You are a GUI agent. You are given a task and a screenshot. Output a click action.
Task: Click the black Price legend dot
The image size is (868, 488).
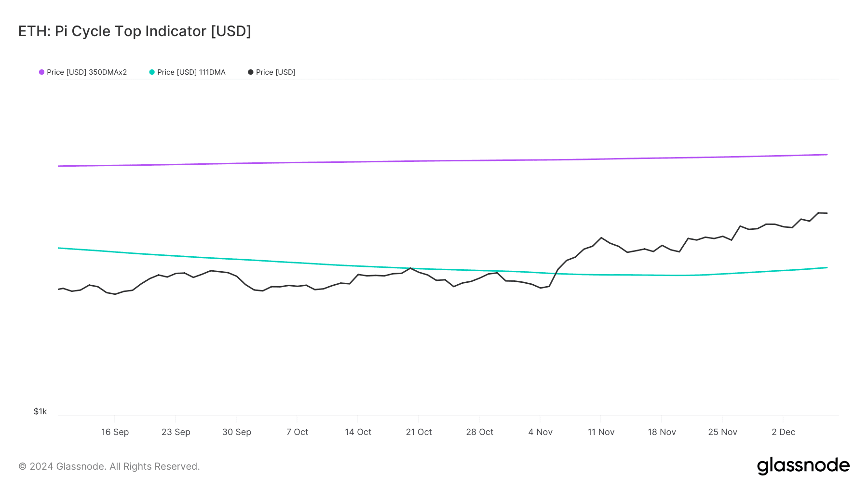tap(251, 72)
